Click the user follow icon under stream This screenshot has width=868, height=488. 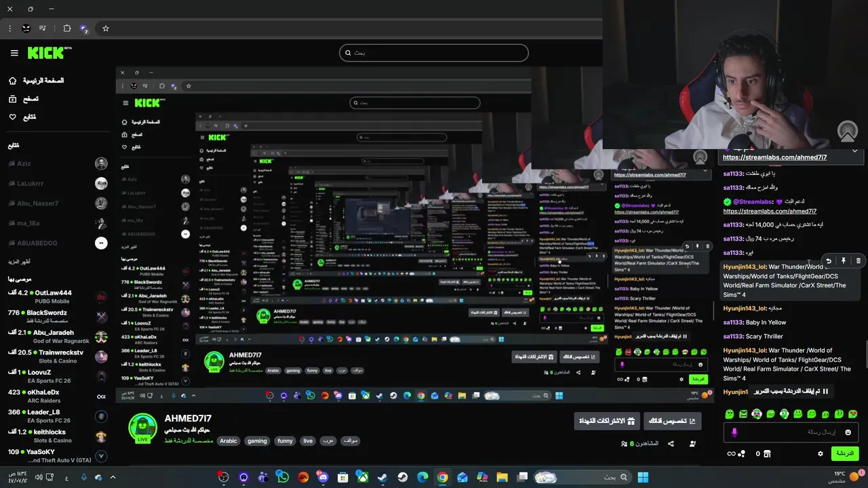(692, 444)
